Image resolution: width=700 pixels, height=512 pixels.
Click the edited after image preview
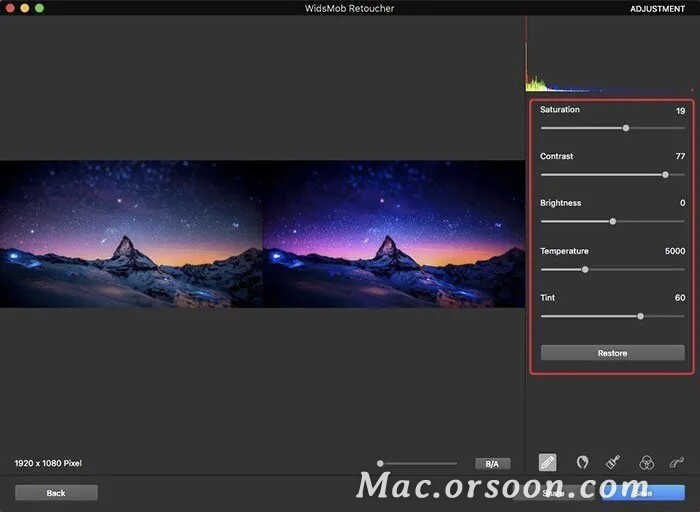pos(393,234)
